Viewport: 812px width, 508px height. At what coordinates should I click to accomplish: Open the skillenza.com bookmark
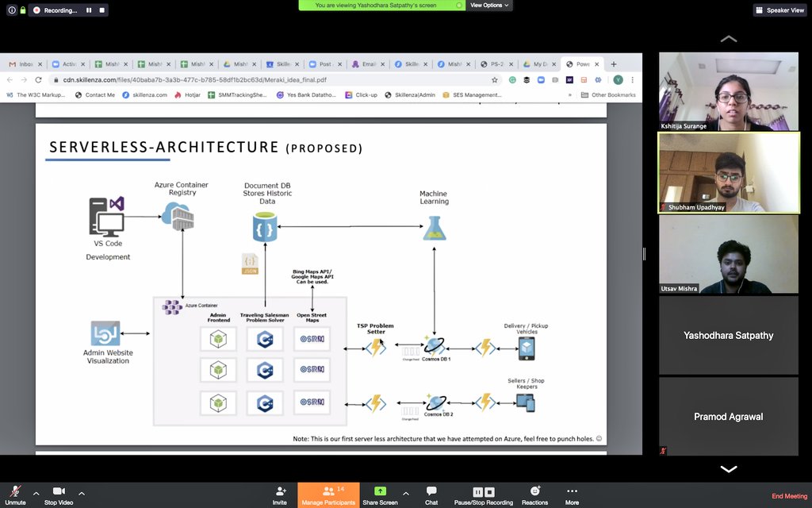pyautogui.click(x=145, y=95)
